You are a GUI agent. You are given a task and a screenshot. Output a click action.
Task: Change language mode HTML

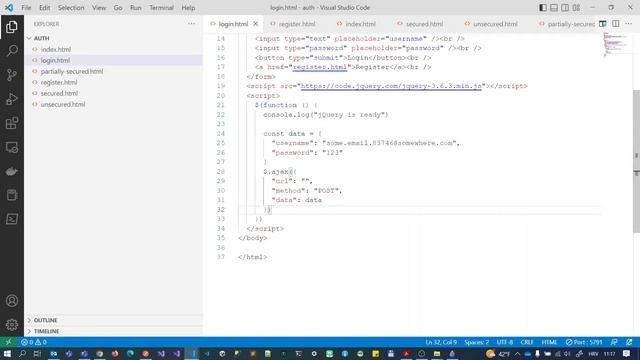(x=549, y=342)
